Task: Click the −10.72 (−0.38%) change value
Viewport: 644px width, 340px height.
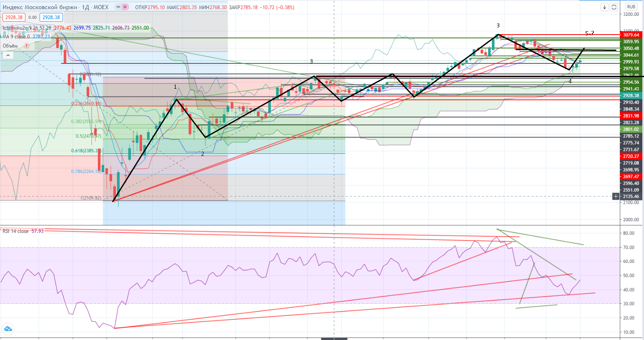Action: 277,7
